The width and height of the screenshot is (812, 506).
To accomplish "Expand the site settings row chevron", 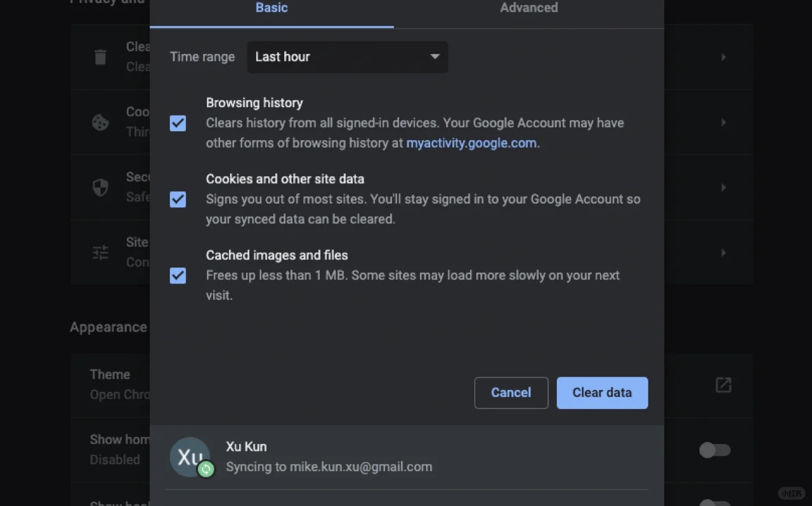I will tap(723, 253).
